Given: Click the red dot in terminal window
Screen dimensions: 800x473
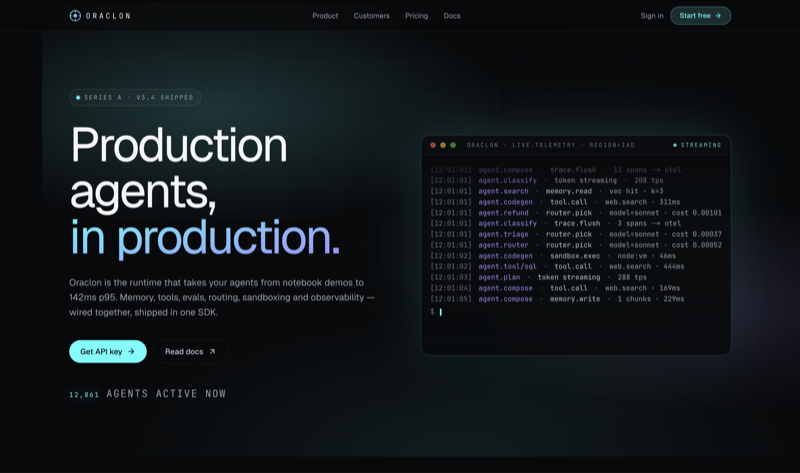Looking at the screenshot, I should point(433,145).
